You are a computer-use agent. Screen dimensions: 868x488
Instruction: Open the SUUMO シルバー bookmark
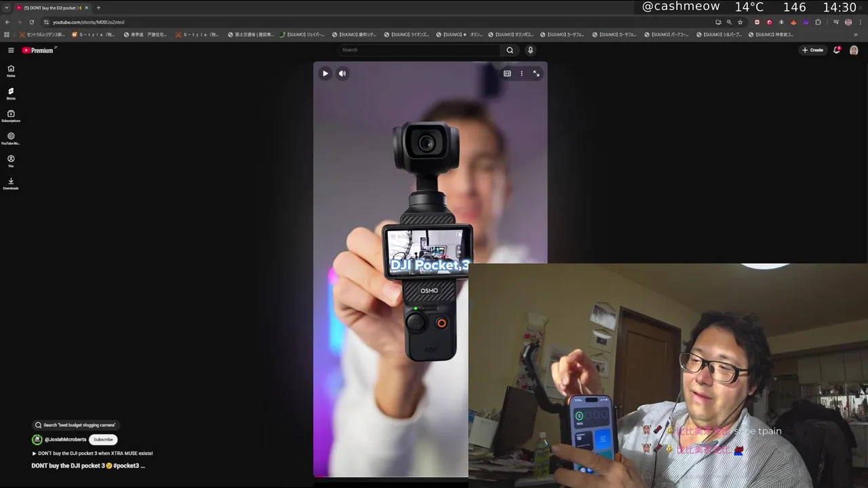pos(720,35)
